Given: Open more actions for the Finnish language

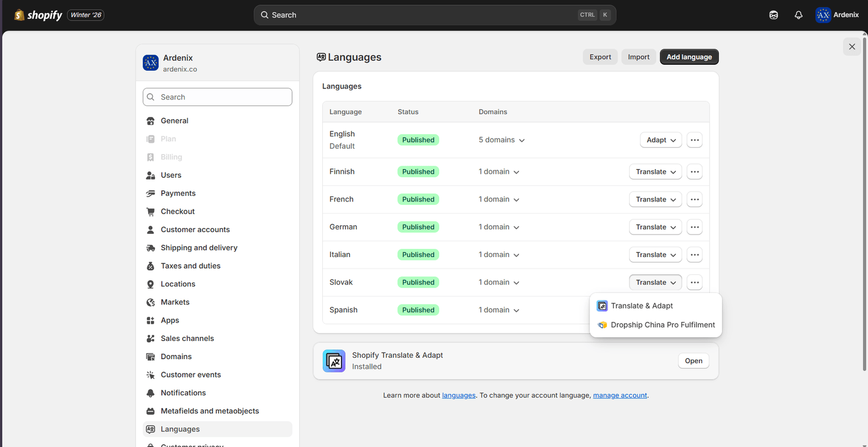Looking at the screenshot, I should (694, 172).
